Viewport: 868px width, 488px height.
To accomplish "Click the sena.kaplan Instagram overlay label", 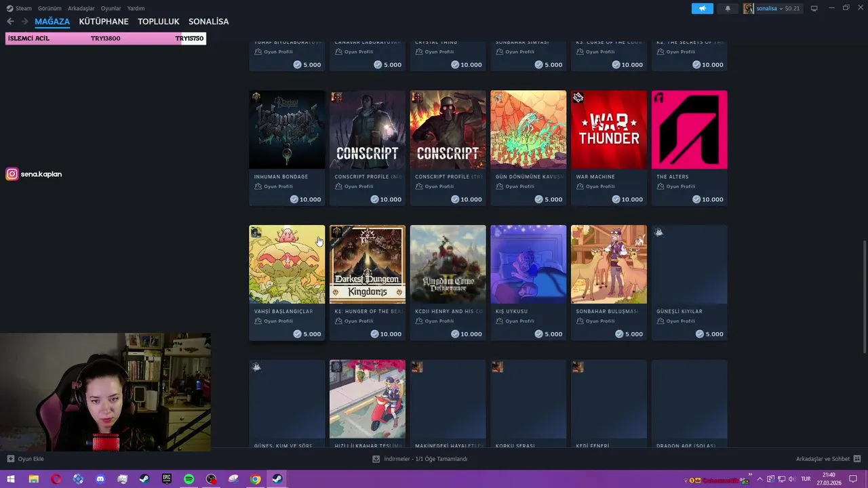I will pos(34,174).
